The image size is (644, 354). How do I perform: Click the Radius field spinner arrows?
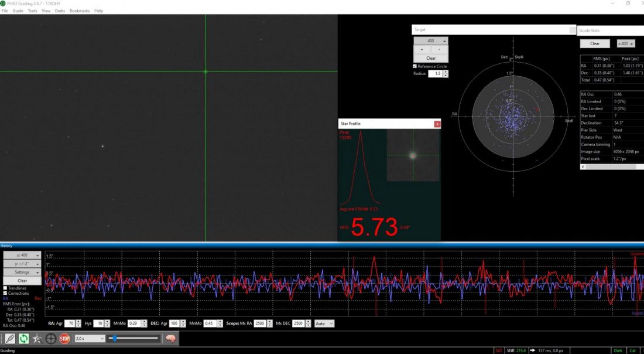446,74
